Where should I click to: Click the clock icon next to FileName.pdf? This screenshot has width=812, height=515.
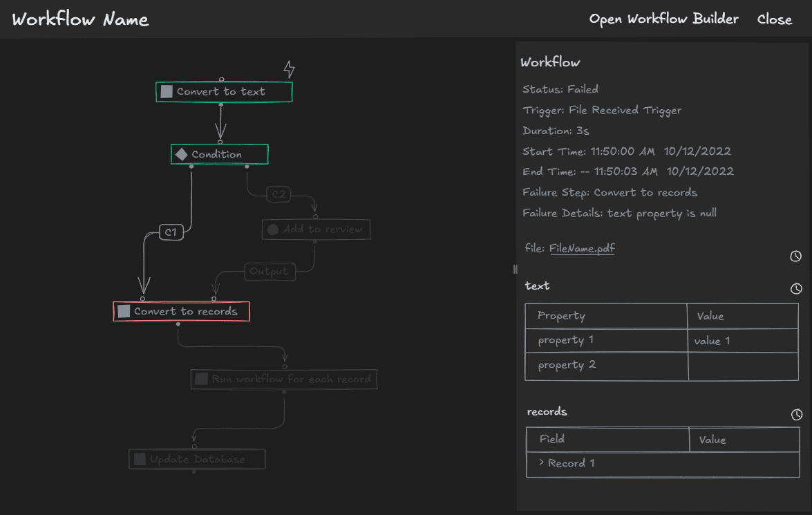tap(795, 256)
